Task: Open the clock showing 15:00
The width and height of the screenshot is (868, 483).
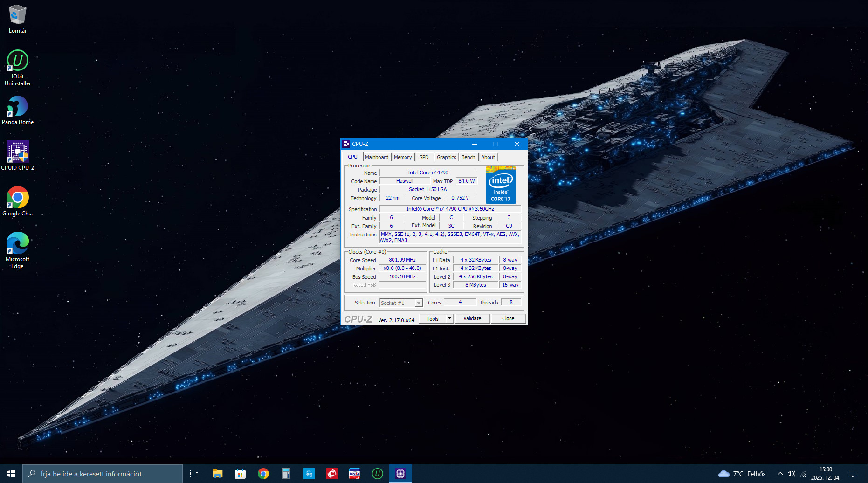Action: (826, 474)
